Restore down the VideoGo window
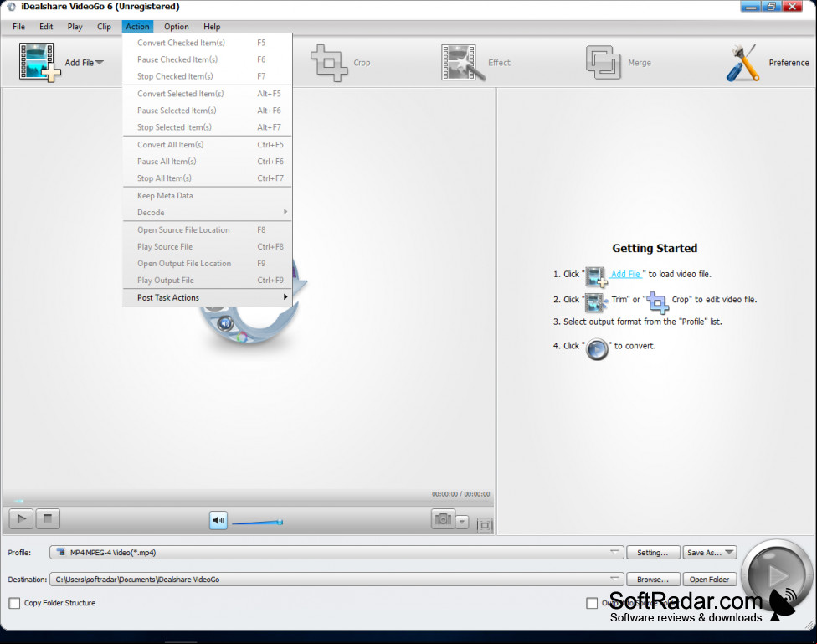817x644 pixels. click(x=771, y=6)
